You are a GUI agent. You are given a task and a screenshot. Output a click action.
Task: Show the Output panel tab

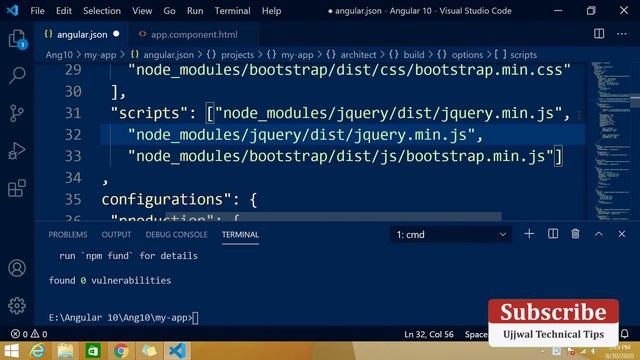click(x=116, y=235)
